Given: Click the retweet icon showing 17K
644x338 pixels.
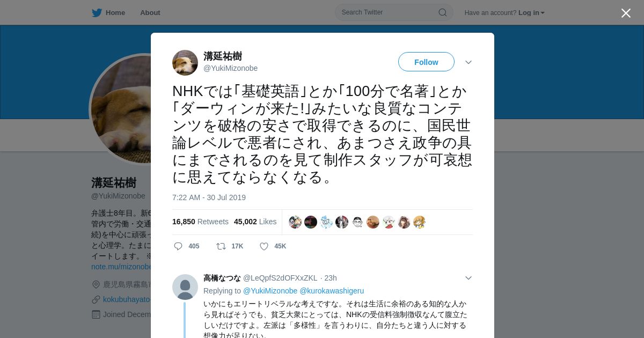Looking at the screenshot, I should tap(221, 246).
